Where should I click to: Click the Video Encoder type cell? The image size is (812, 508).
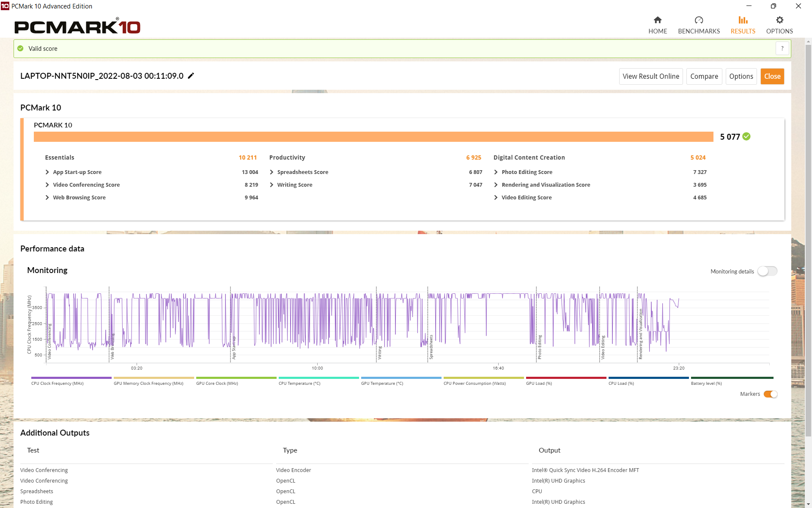[294, 470]
